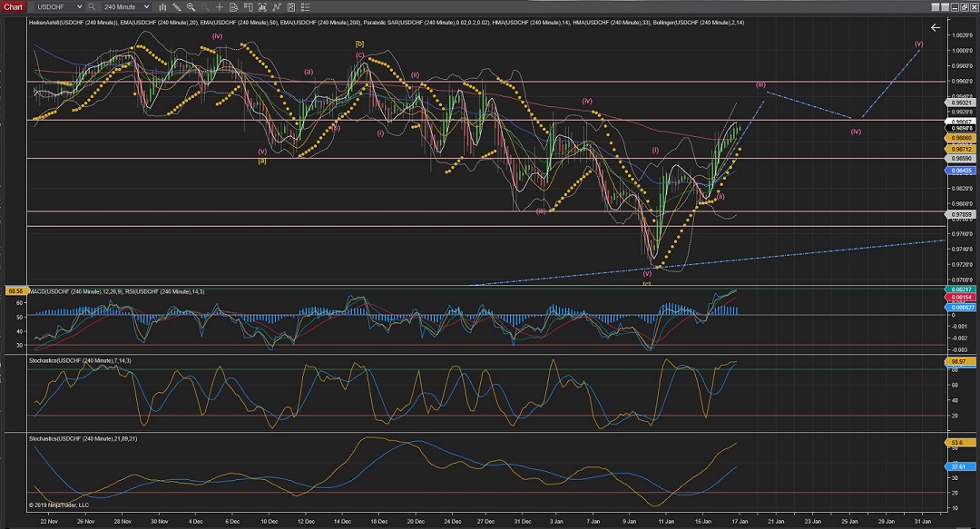980x529 pixels.
Task: Open the data series document icon
Action: [x=234, y=7]
